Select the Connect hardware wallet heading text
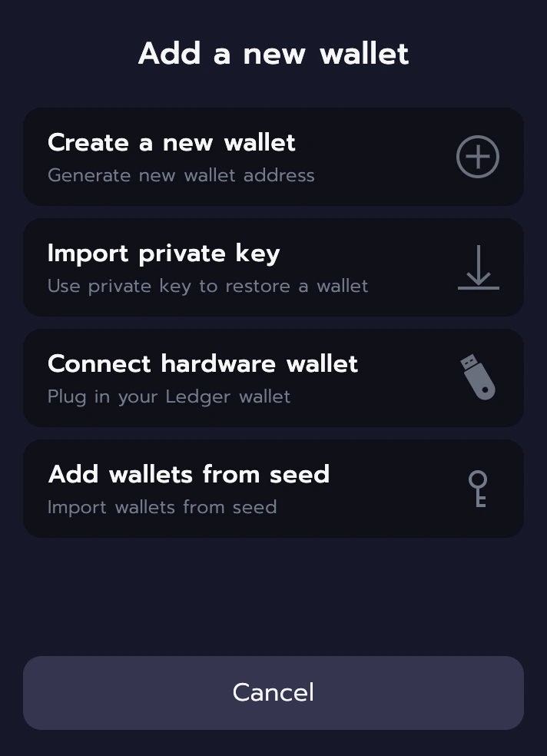Image resolution: width=547 pixels, height=756 pixels. [203, 363]
